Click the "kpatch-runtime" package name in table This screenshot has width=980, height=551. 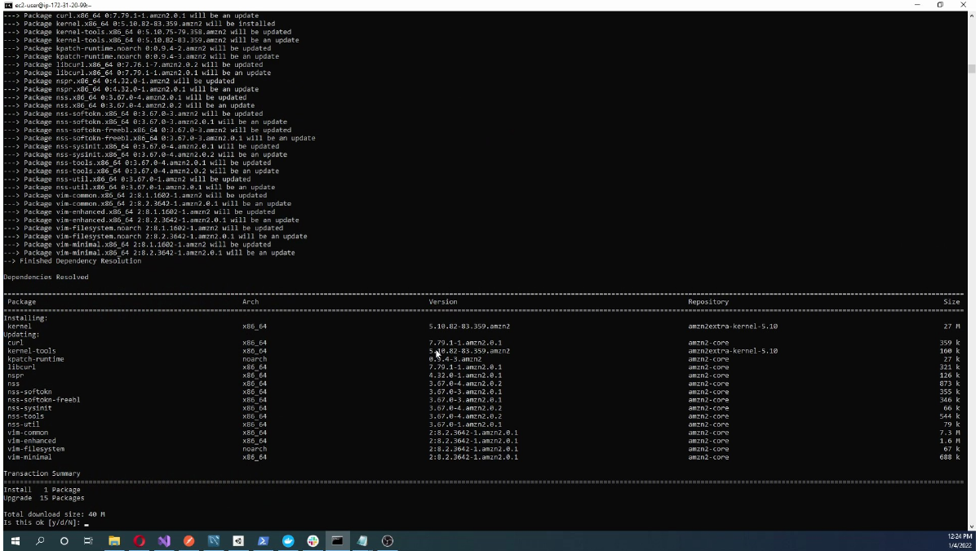[36, 358]
